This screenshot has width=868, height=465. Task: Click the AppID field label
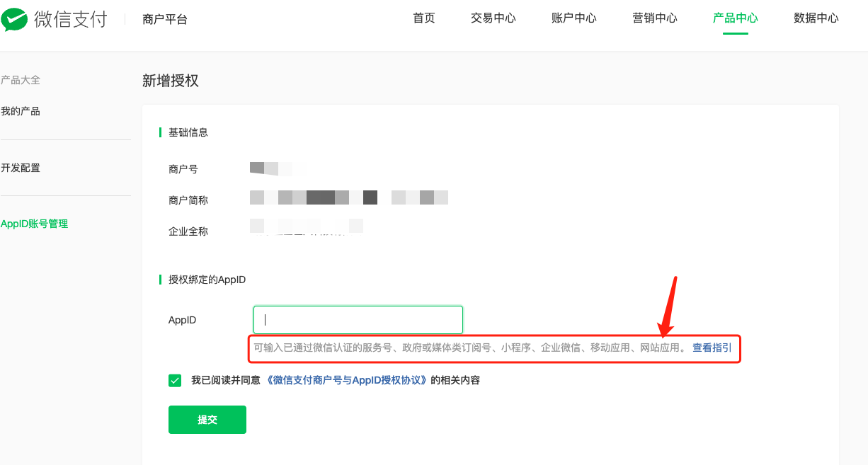coord(183,320)
